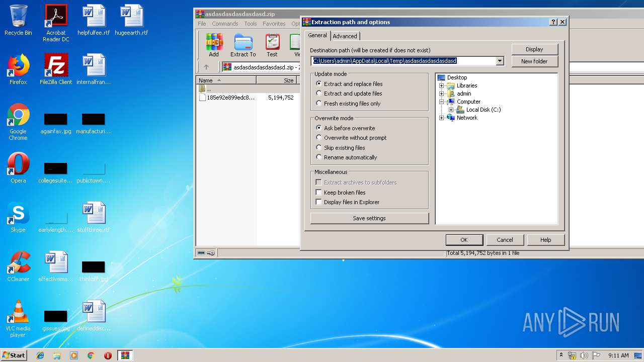The height and width of the screenshot is (362, 644).
Task: Confirm extraction with OK button
Action: [x=464, y=240]
